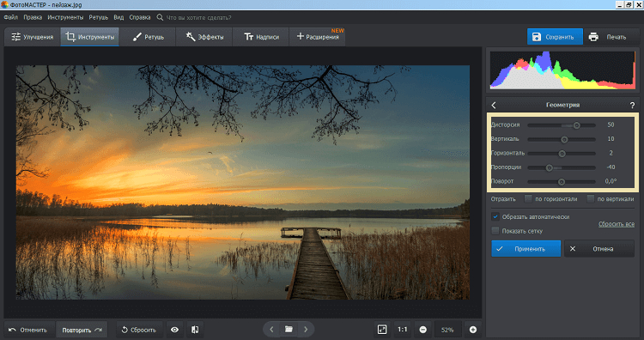Enable flip по вертикали checkbox
This screenshot has height=340, width=644.
coord(590,198)
